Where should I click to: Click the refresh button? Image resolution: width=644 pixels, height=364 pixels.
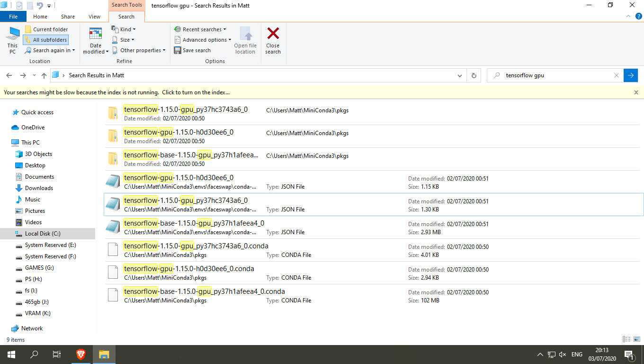(x=474, y=75)
